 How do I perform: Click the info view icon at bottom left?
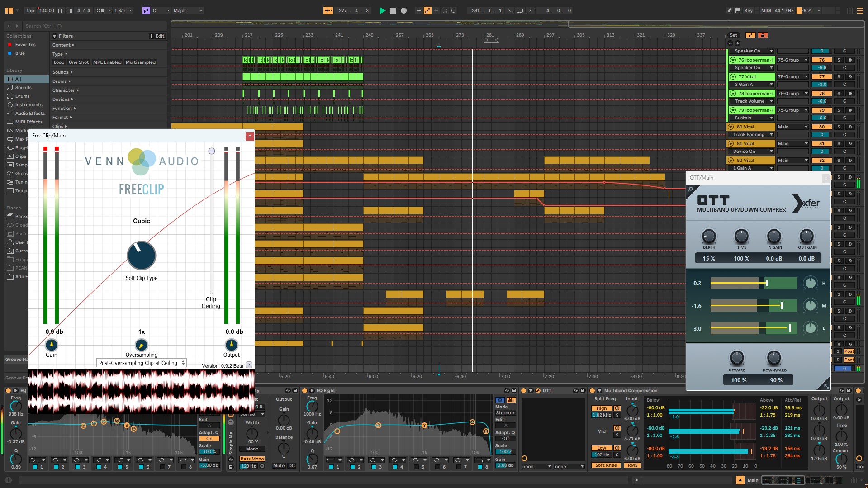pyautogui.click(x=8, y=480)
